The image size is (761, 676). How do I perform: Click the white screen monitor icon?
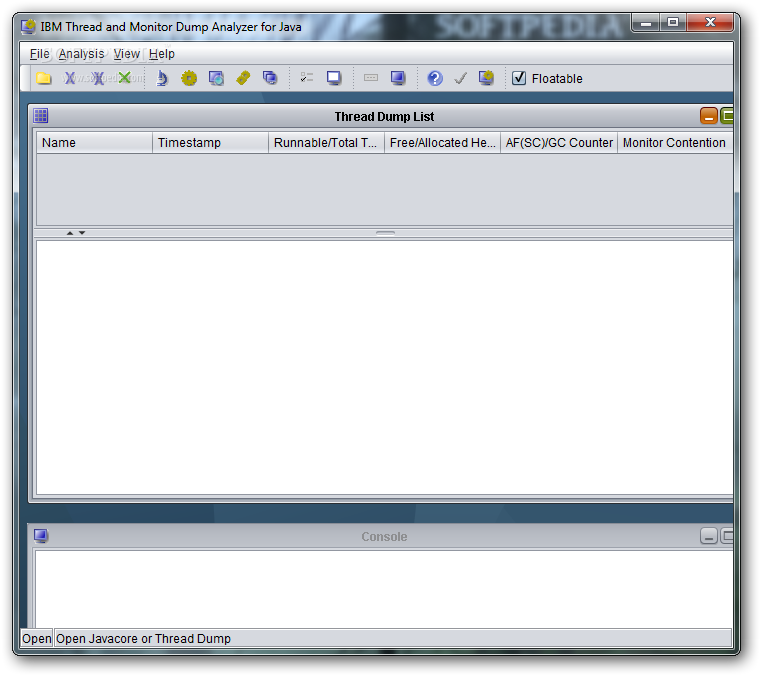(334, 78)
